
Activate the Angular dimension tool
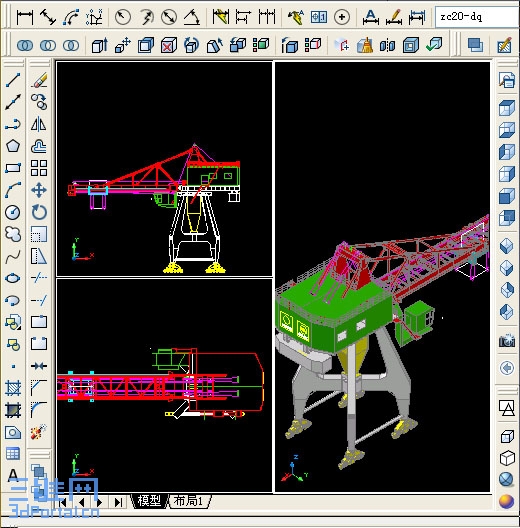[192, 17]
